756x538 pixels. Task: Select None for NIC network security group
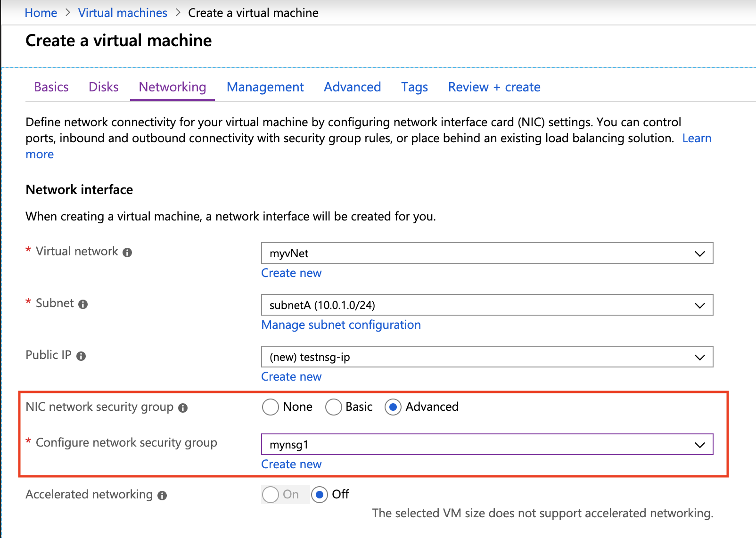(271, 407)
